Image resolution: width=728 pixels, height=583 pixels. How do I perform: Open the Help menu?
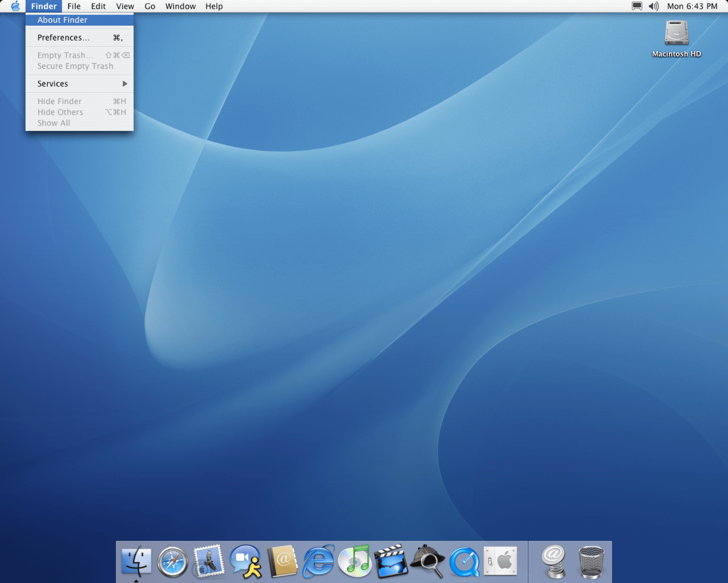pyautogui.click(x=214, y=6)
